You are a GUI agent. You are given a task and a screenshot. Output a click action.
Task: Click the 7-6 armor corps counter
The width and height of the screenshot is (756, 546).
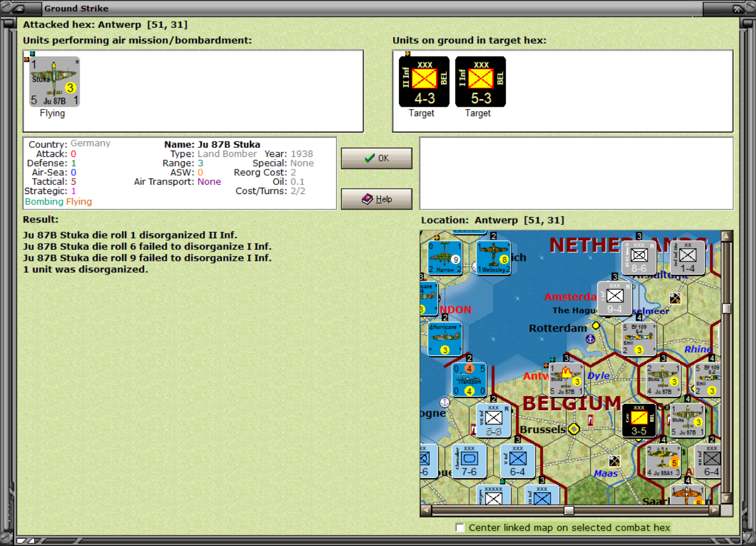point(469,461)
